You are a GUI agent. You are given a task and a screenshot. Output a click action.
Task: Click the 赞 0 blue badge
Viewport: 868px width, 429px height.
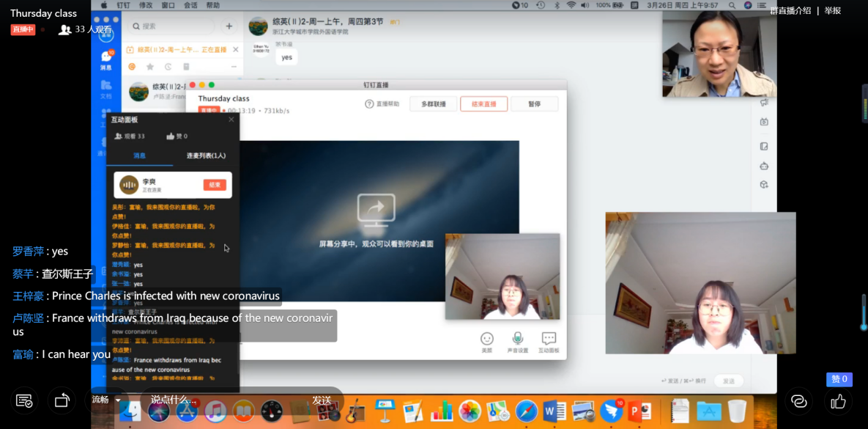pyautogui.click(x=839, y=379)
